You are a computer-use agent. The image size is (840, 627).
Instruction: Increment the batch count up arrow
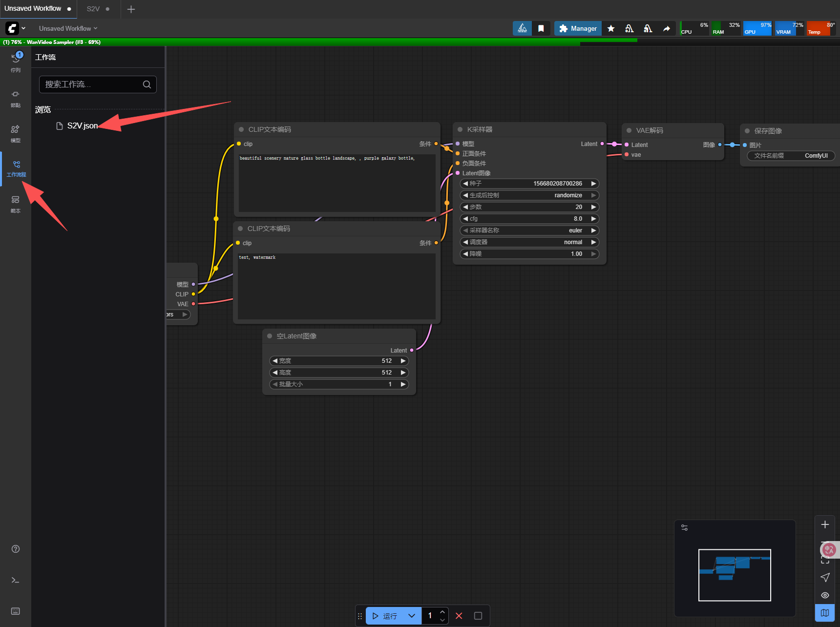coord(442,612)
